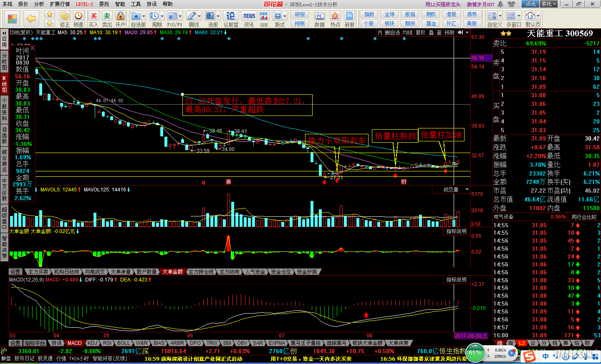This screenshot has height=364, width=601.
Task: Close the data info panel X
Action: coord(33,48)
